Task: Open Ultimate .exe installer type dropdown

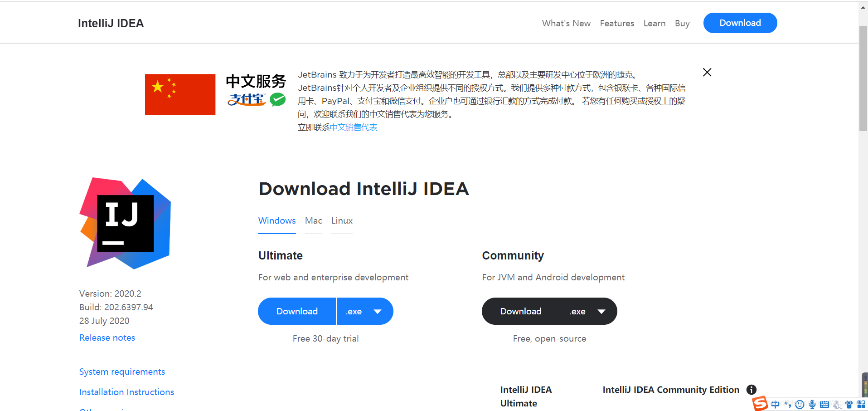Action: [365, 311]
